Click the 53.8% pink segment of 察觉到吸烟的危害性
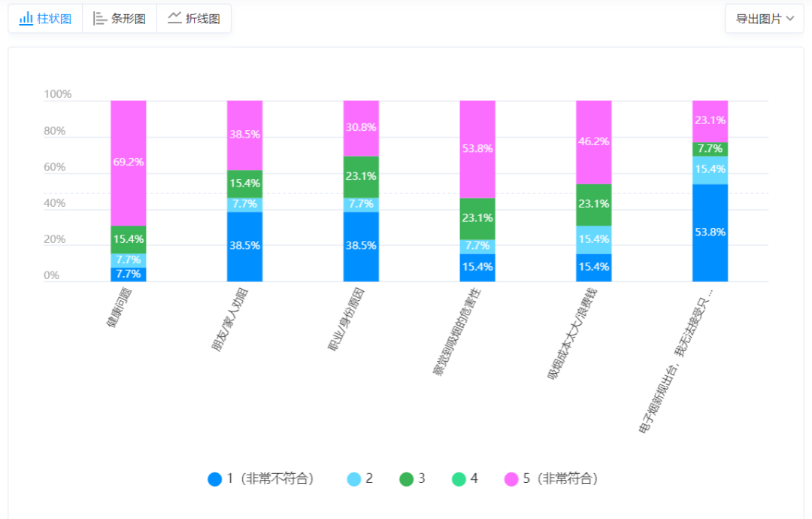 [477, 149]
